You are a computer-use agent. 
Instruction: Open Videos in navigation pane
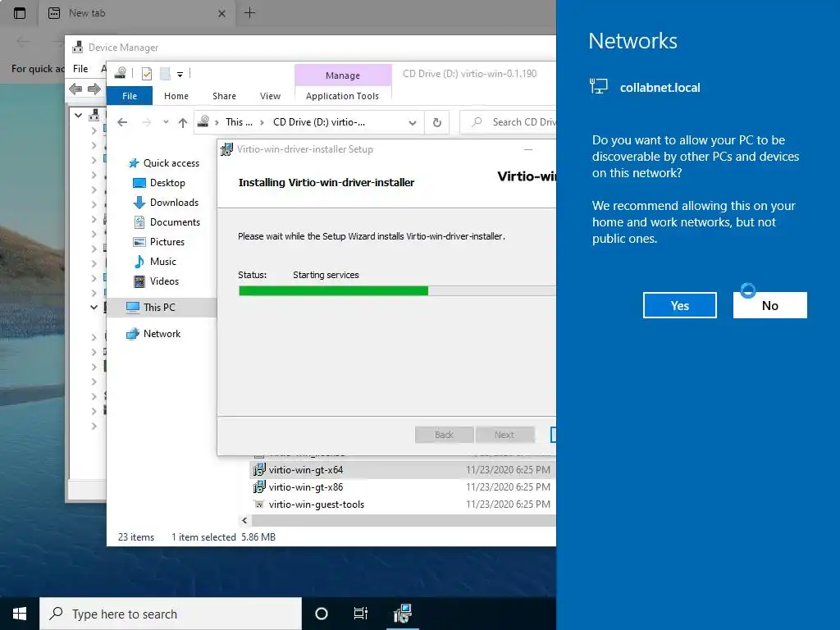click(164, 281)
